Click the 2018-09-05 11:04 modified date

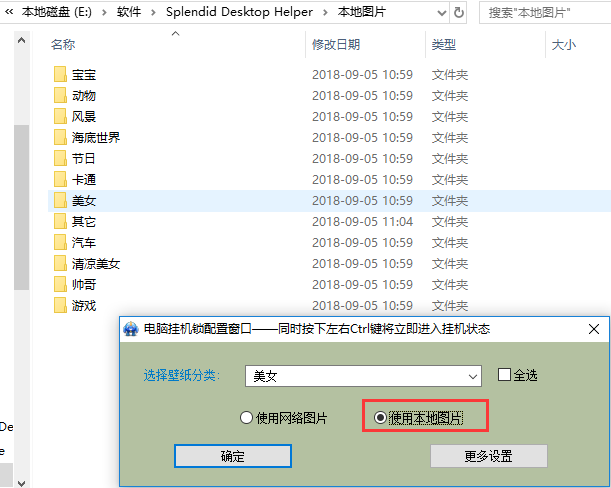(x=362, y=222)
